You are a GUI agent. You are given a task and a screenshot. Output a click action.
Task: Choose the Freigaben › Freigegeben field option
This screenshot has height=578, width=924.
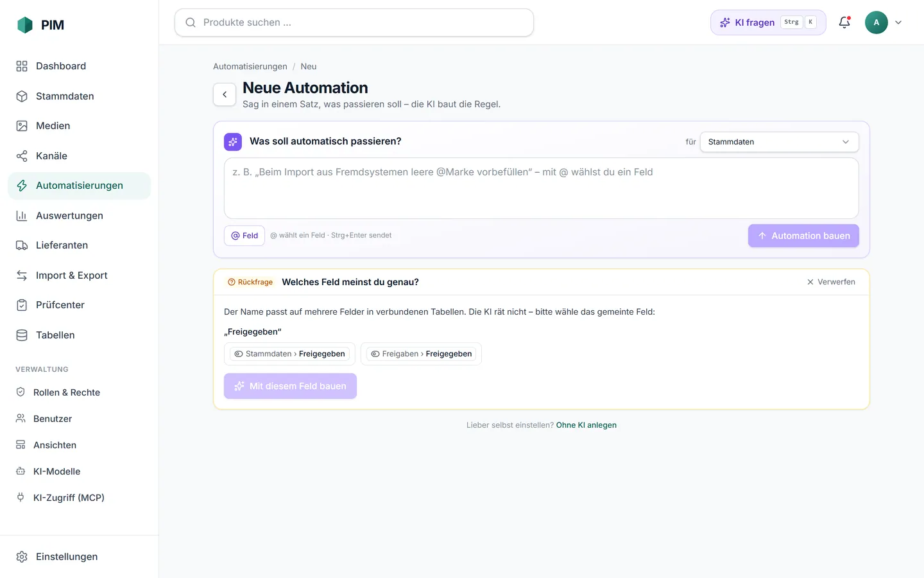[421, 354]
